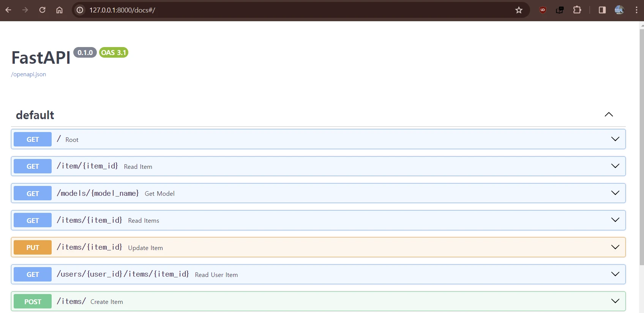
Task: Click the Update Item summary text
Action: point(145,248)
